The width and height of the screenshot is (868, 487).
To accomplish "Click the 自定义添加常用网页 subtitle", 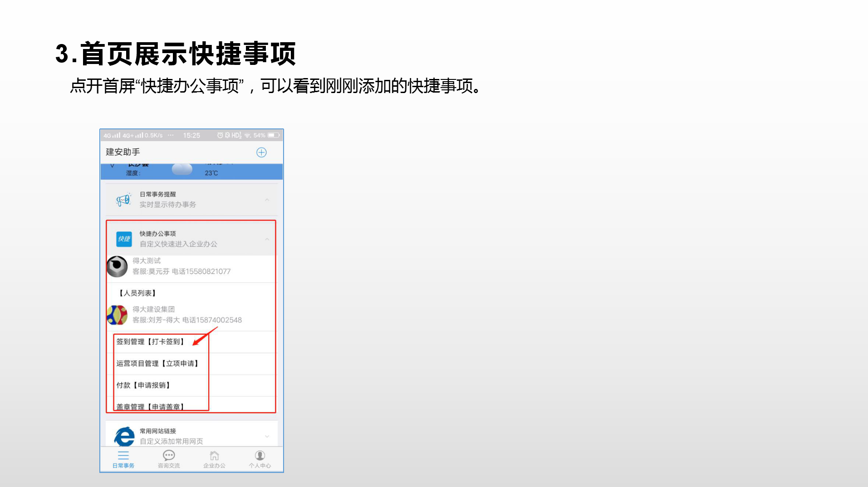I will [172, 442].
